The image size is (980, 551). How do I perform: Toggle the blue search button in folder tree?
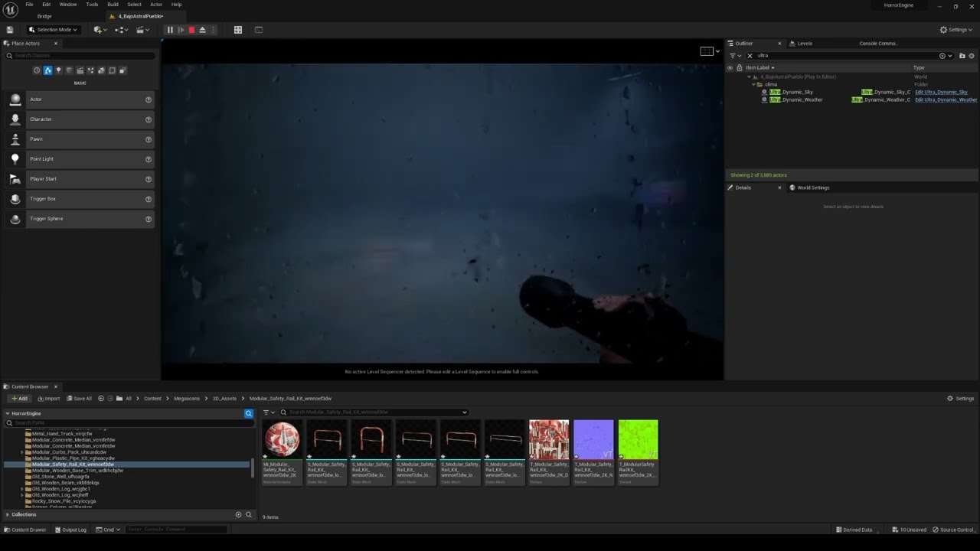249,413
